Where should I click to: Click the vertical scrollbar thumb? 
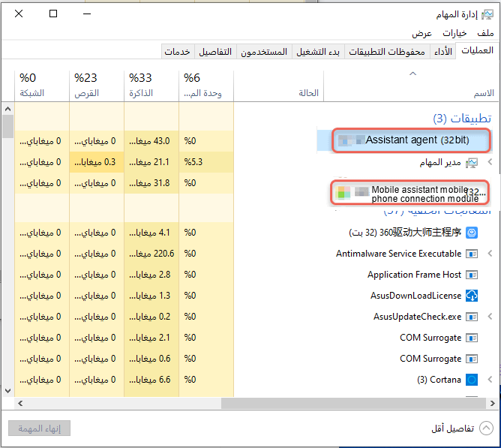8,126
